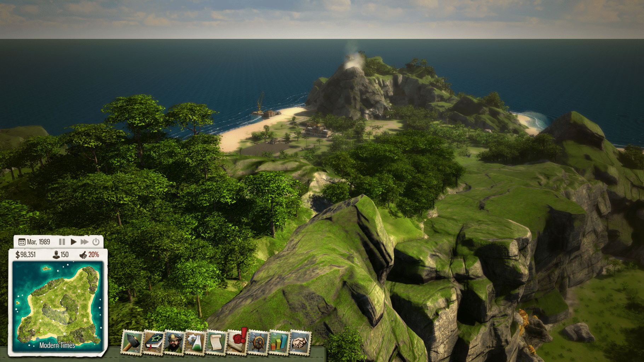Click the 20% approval rating
The image size is (644, 362).
point(94,255)
